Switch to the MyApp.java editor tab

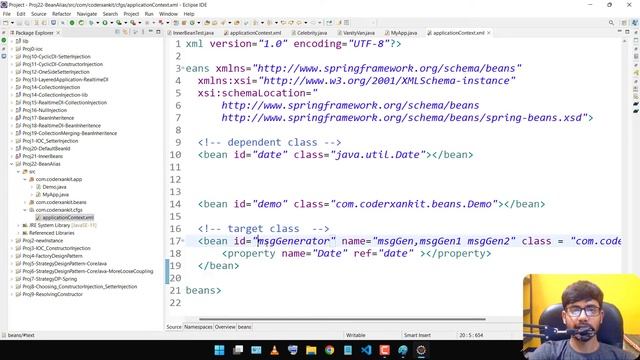point(401,33)
